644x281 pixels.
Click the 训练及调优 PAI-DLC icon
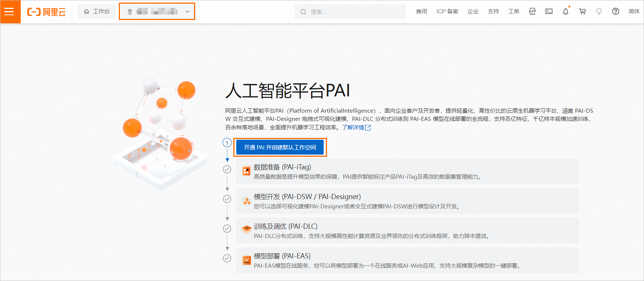(246, 229)
